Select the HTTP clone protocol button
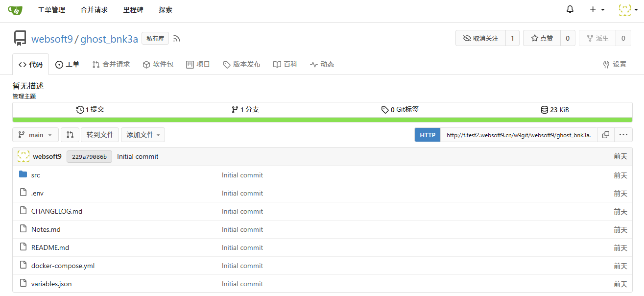The image size is (644, 296). click(428, 135)
